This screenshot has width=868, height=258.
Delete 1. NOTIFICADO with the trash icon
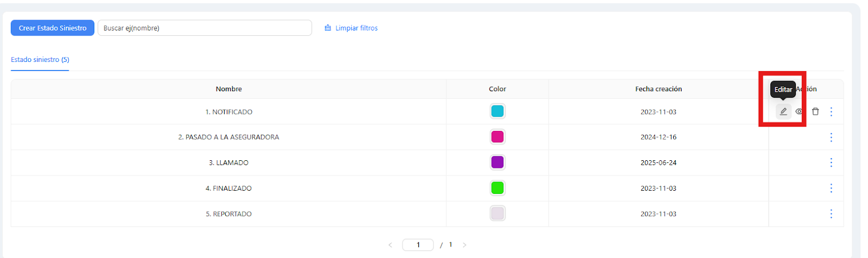(815, 111)
